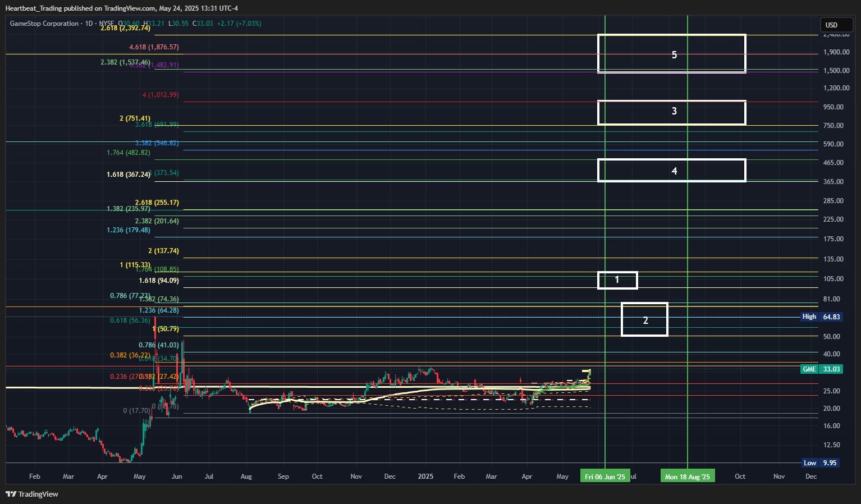Select the 2.618 (255.17) Fib label
The height and width of the screenshot is (504, 861).
[x=157, y=203]
